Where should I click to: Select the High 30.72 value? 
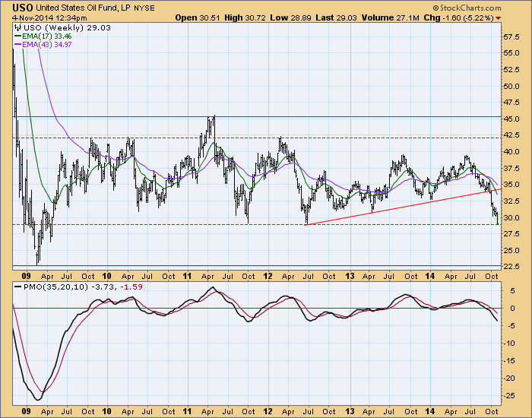(245, 17)
